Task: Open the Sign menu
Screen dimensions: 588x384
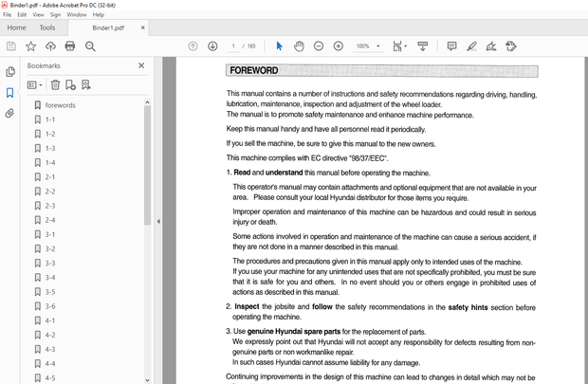Action: pyautogui.click(x=55, y=14)
